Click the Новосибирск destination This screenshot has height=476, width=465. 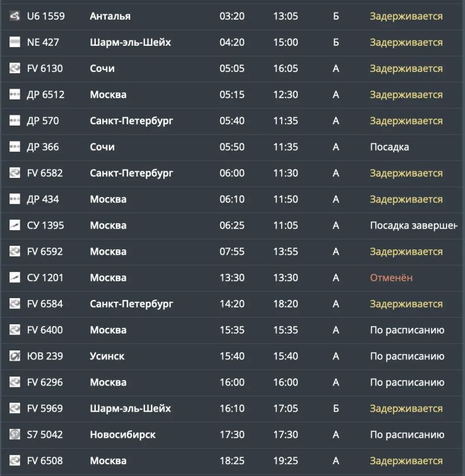(x=122, y=434)
